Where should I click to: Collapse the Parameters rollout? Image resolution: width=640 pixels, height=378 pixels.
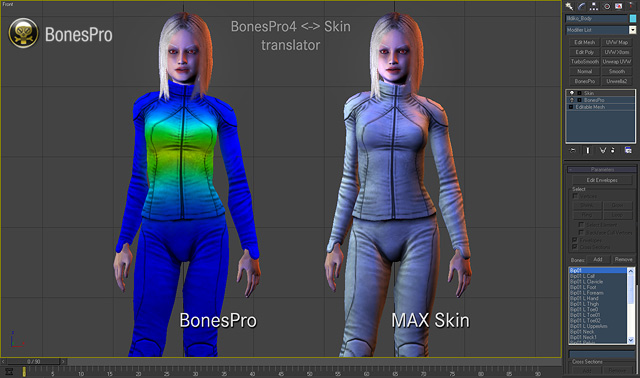(x=602, y=169)
